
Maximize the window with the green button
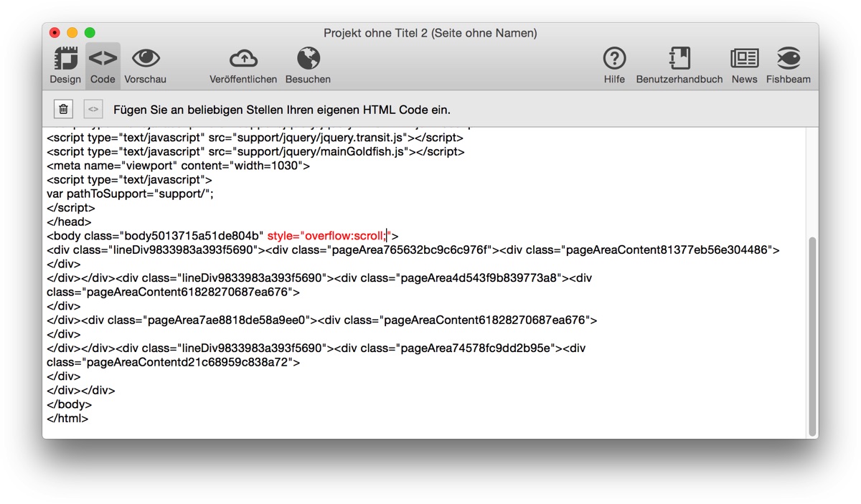click(90, 33)
